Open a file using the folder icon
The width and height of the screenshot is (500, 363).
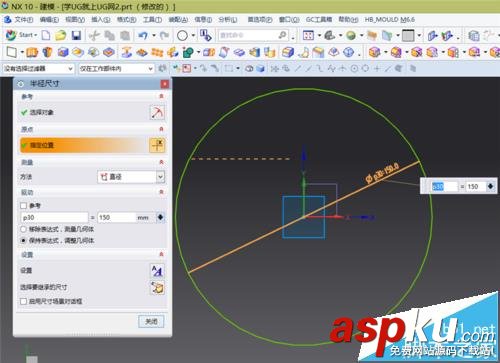point(61,35)
